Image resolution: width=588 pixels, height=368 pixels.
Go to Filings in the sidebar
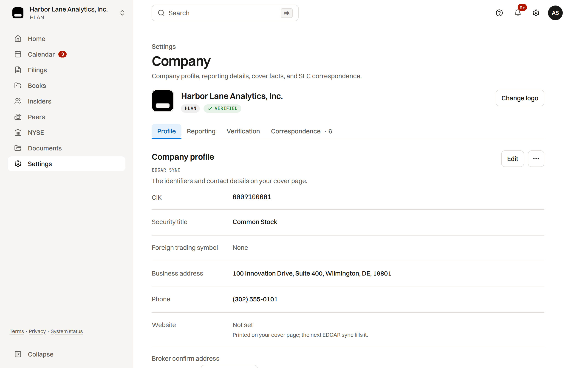pos(66,70)
